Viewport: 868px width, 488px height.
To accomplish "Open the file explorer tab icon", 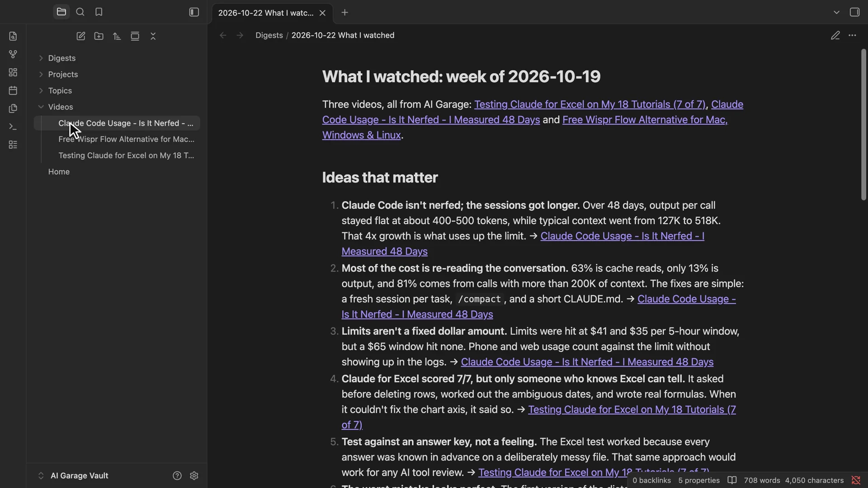I will [61, 12].
